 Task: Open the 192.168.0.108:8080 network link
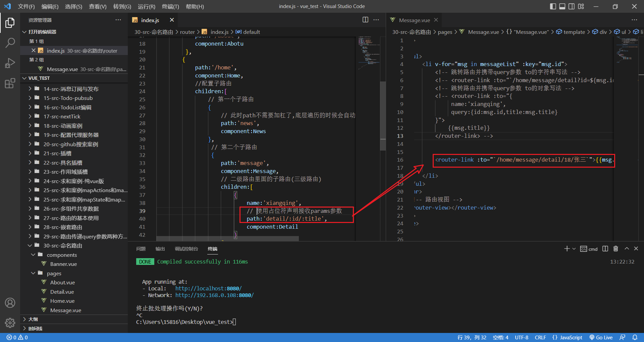[x=214, y=295]
